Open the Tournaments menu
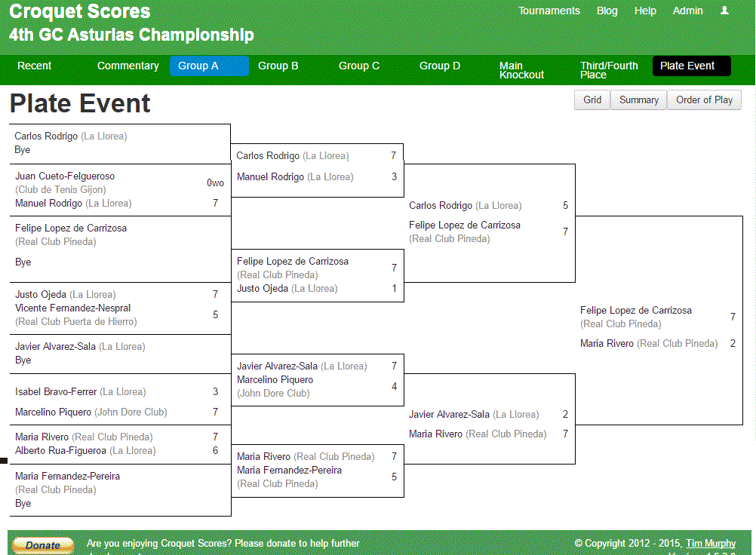Viewport: 756px width, 555px height. coord(549,11)
